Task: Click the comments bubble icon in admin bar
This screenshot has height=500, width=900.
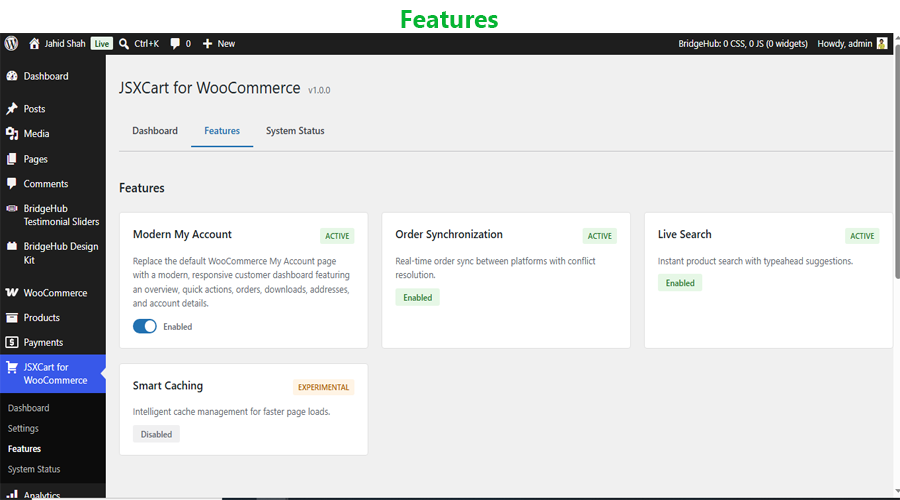Action: coord(175,44)
